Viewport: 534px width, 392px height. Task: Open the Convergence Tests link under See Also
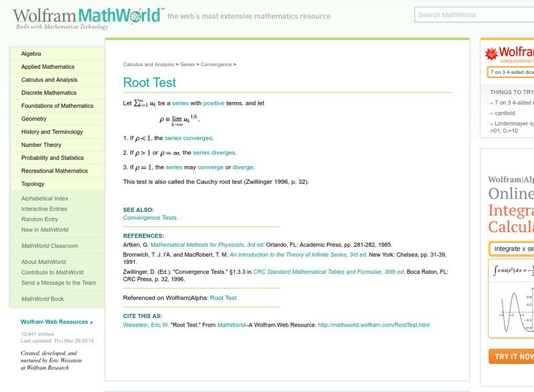[150, 217]
